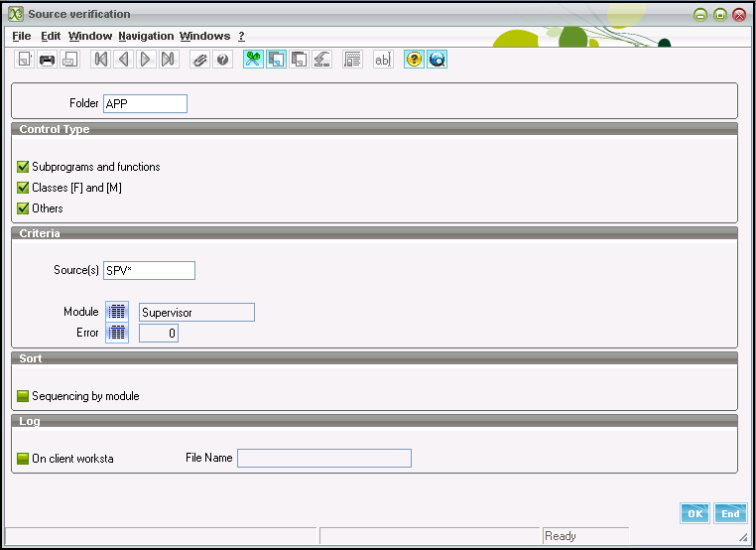Open the File menu
Image resolution: width=756 pixels, height=550 pixels.
[x=21, y=36]
